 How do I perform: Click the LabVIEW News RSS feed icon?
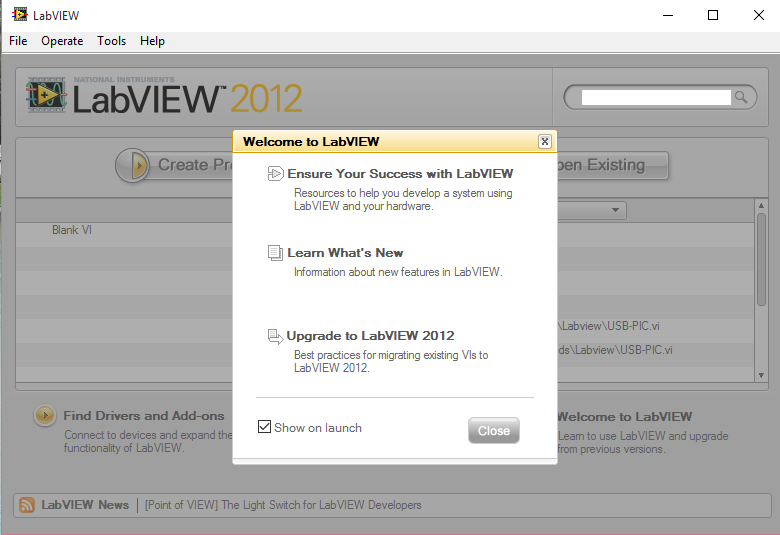(27, 505)
